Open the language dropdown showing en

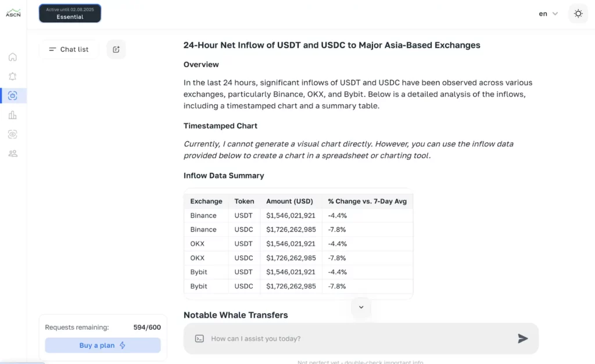(549, 14)
